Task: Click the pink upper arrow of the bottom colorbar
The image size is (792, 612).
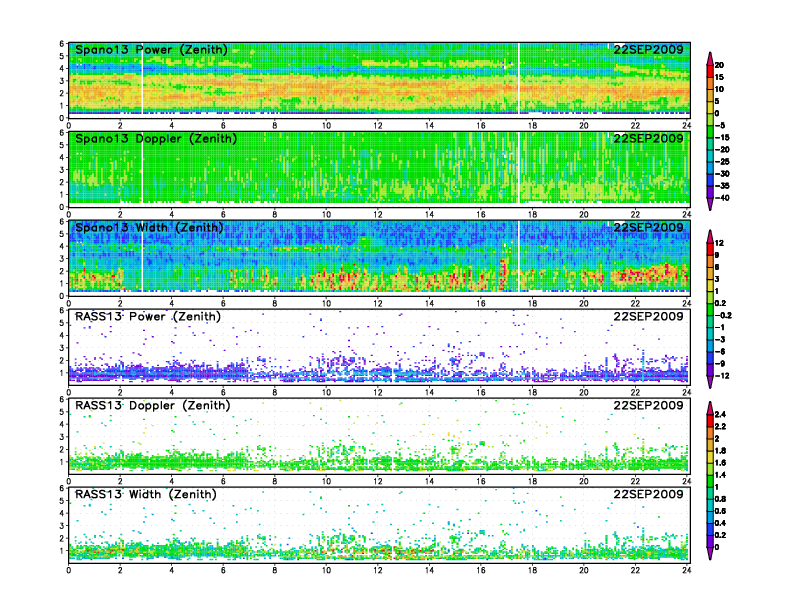Action: pos(710,408)
